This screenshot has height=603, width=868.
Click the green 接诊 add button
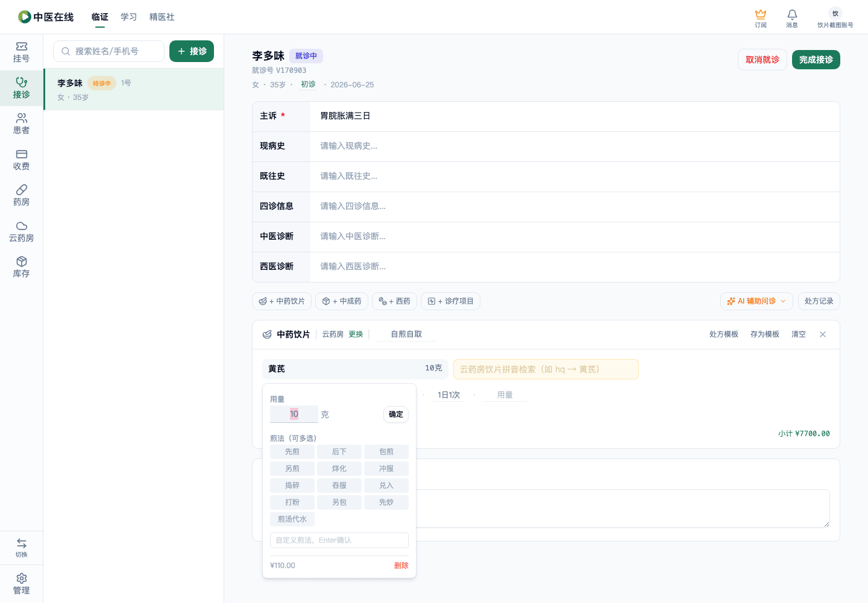(192, 51)
